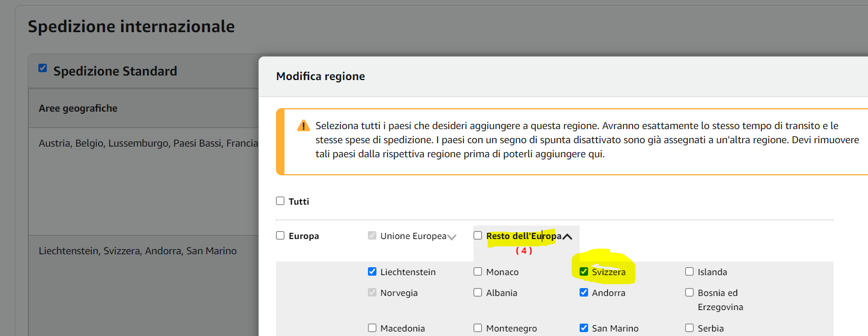Collapse the Resto dell'Europa chevron
This screenshot has width=868, height=336.
pos(567,237)
